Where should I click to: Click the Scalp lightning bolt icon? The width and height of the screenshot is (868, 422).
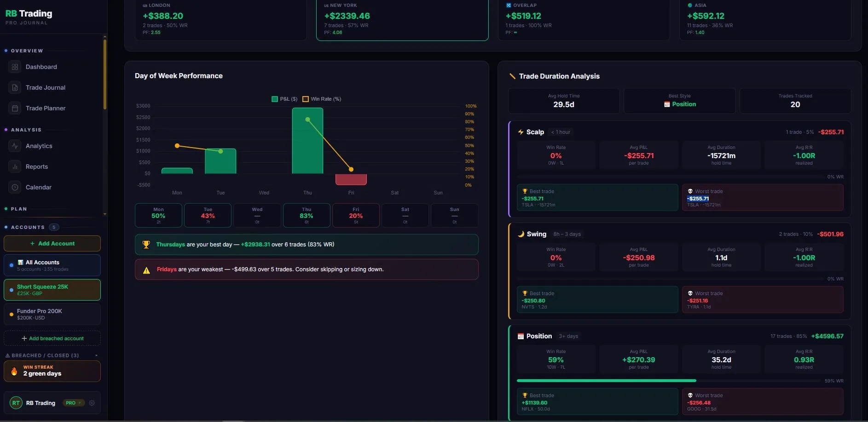pyautogui.click(x=521, y=132)
